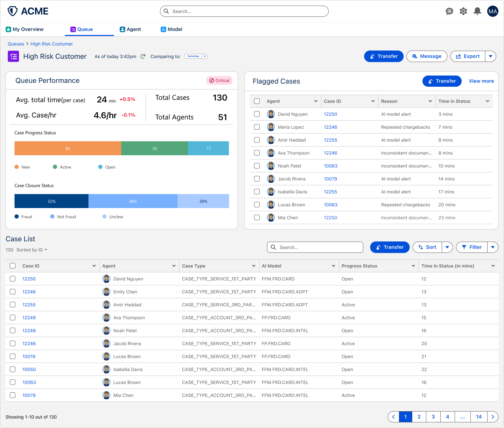Viewport: 504px width, 428px height.
Task: Go to previous page arrow in pagination
Action: pos(393,417)
